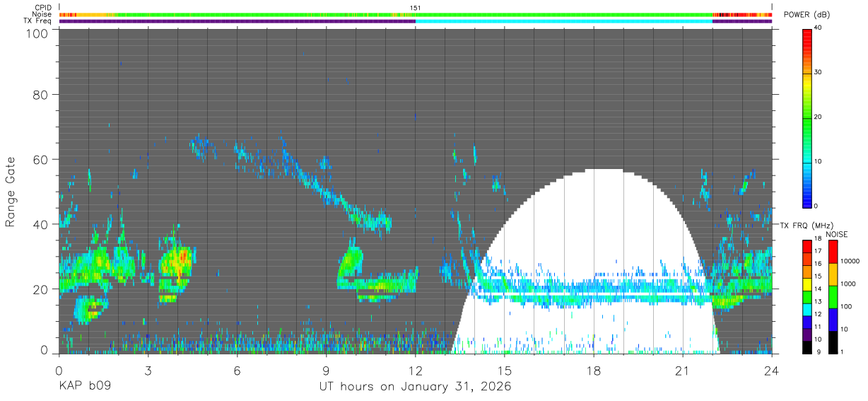Click the cyan 12-13 MHz TX FRQ swatch
868x401 pixels.
(807, 310)
